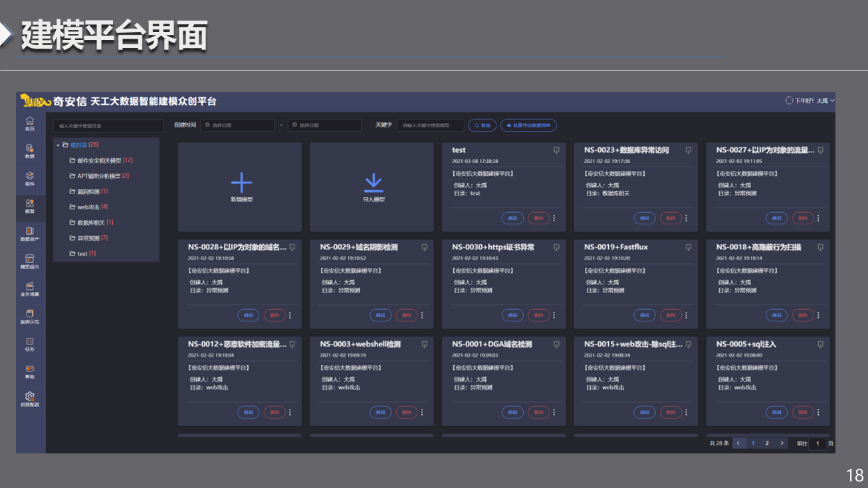Screen dimensions: 868x488
Task: Select the 数据库相关 folder
Action: 91,223
